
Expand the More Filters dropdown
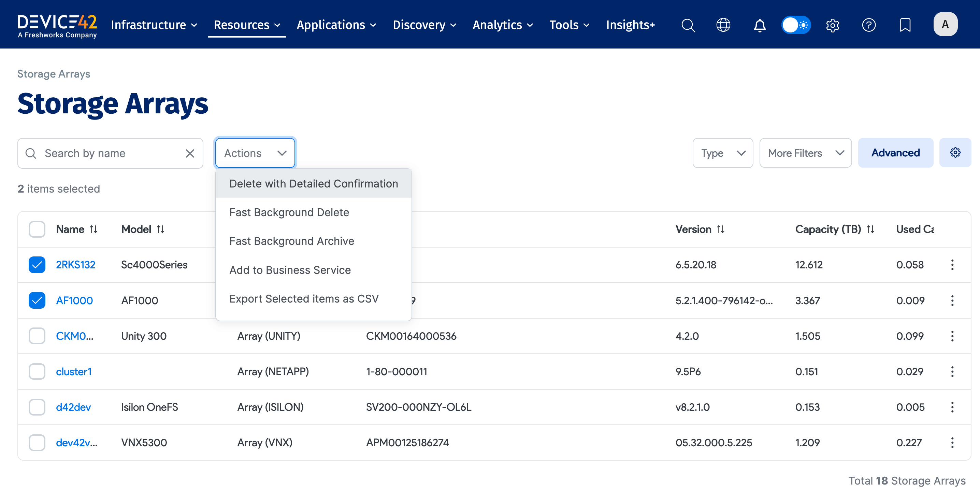point(805,153)
